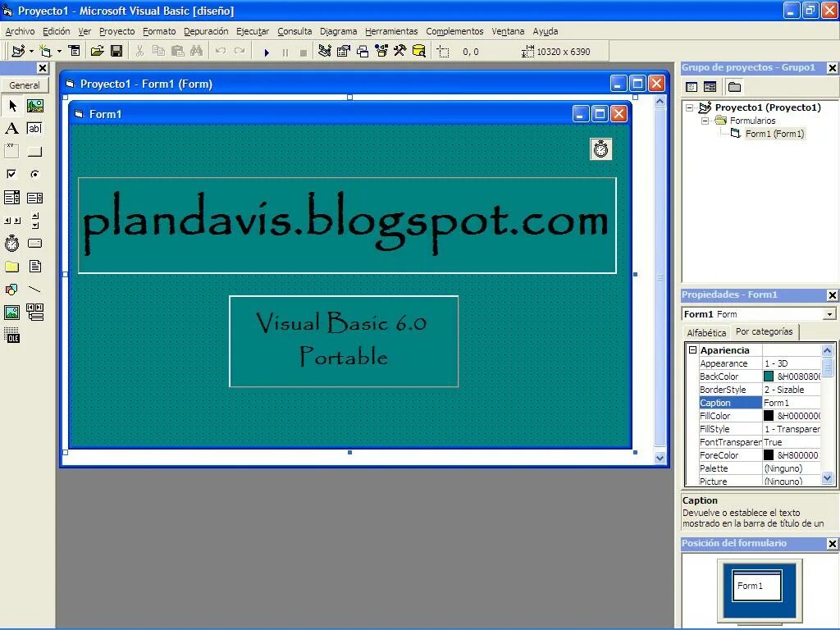Screen dimensions: 840x630
Task: Switch to the Alfabética tab
Action: (706, 333)
